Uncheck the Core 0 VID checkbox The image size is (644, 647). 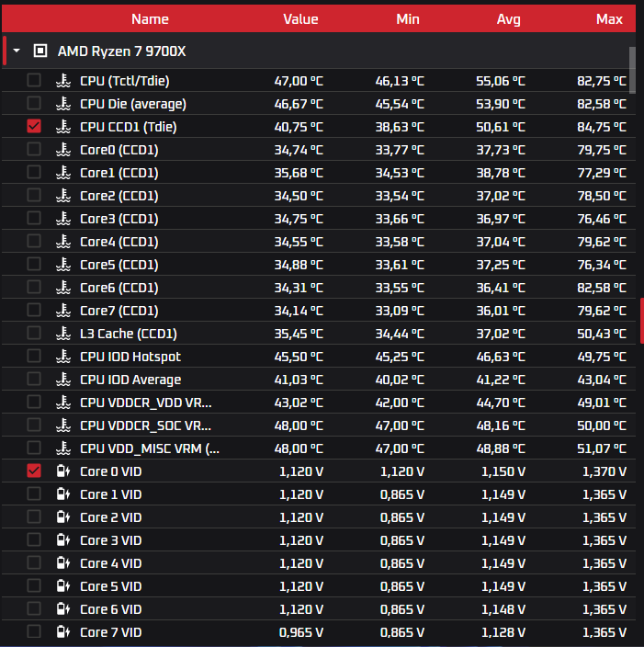(x=34, y=471)
